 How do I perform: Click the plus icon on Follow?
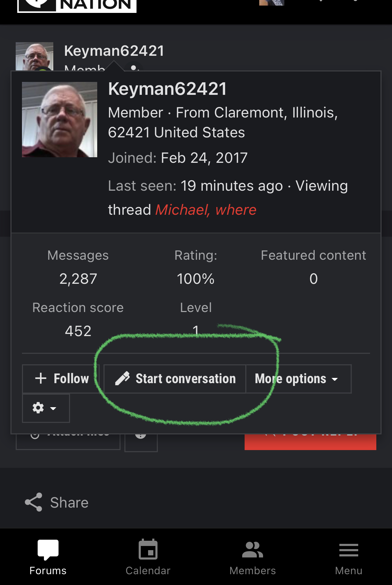coord(41,379)
